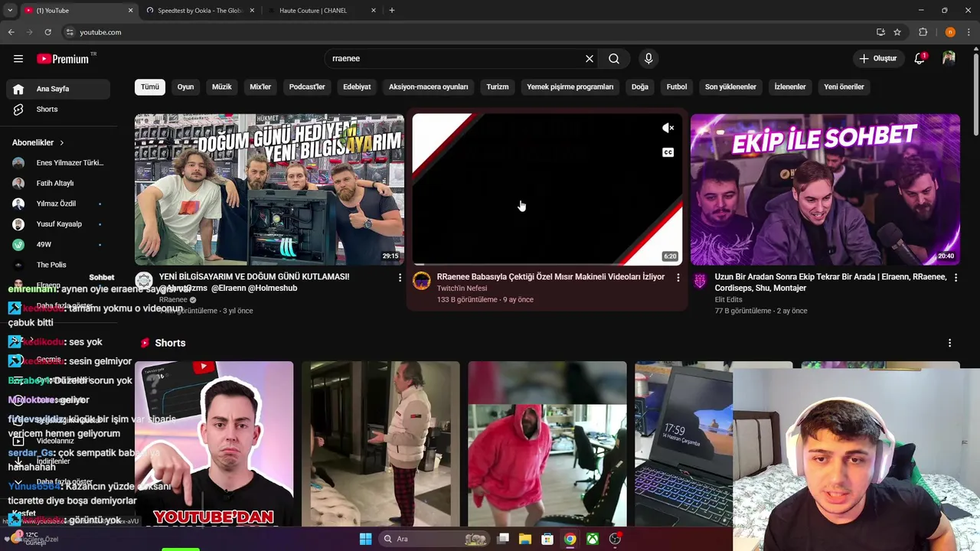The width and height of the screenshot is (980, 551).
Task: Open options menu for RRaenee Babasıyla video
Action: click(x=678, y=277)
